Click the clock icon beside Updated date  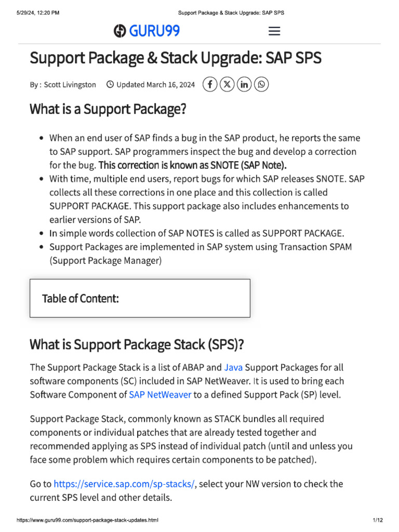[x=110, y=84]
